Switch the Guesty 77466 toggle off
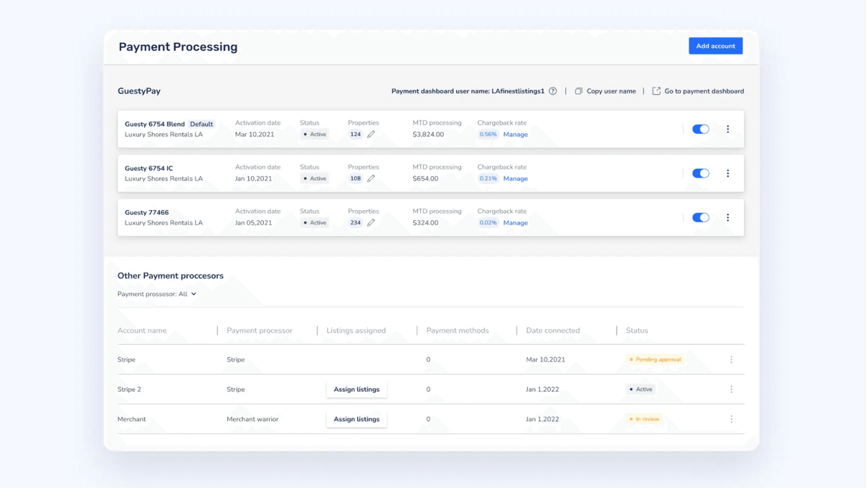 pos(701,217)
